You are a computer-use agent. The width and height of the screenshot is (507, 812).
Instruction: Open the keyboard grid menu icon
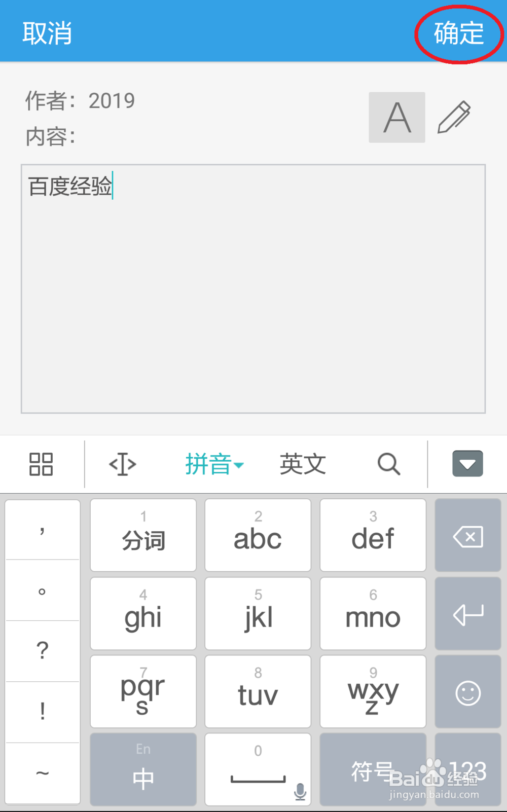(x=41, y=464)
